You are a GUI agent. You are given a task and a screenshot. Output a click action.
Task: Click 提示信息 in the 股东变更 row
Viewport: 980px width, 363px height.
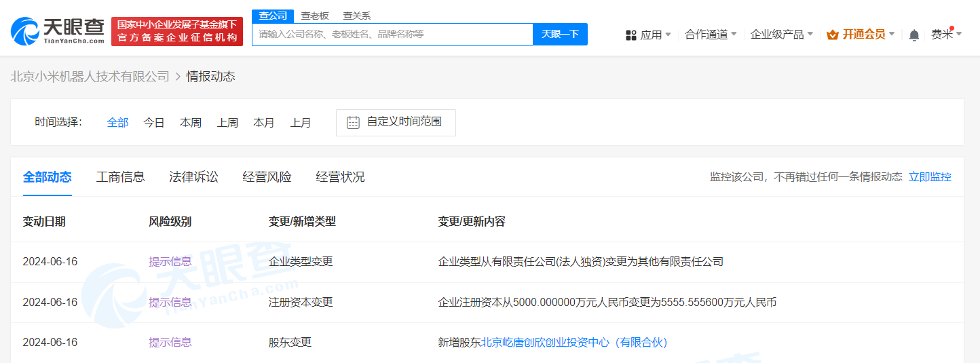pyautogui.click(x=170, y=343)
